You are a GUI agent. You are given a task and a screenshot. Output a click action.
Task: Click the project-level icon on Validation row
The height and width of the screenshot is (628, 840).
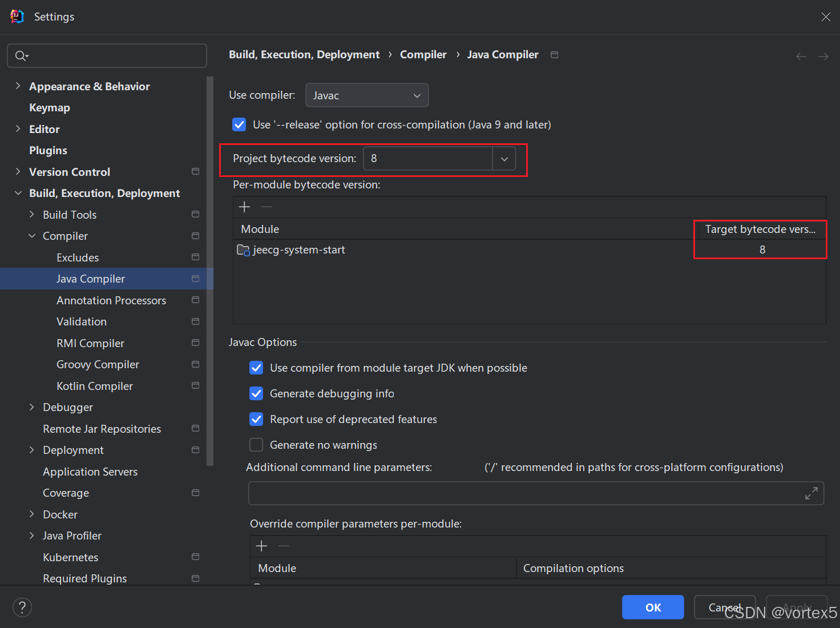[195, 321]
